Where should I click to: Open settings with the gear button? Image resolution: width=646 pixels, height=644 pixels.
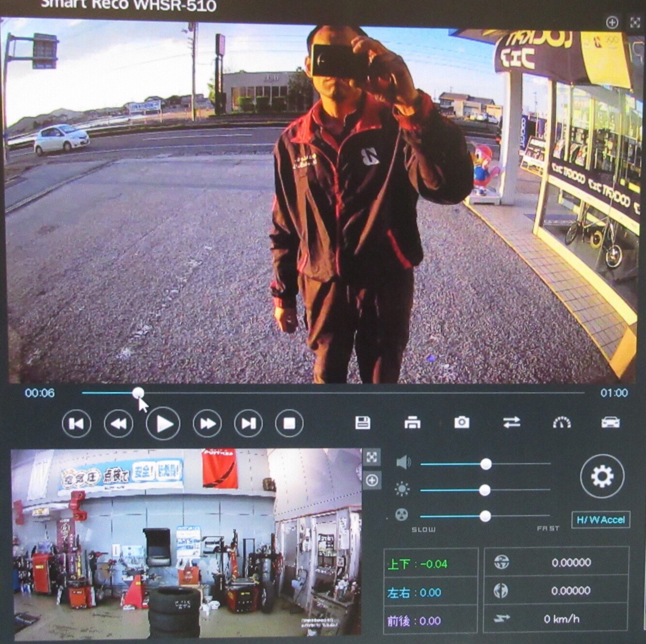[602, 476]
